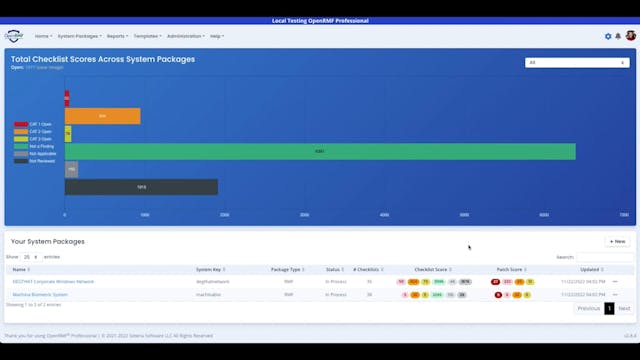Click the Updated date in the Machina row
Viewport: 640px width, 360px height.
pos(583,295)
